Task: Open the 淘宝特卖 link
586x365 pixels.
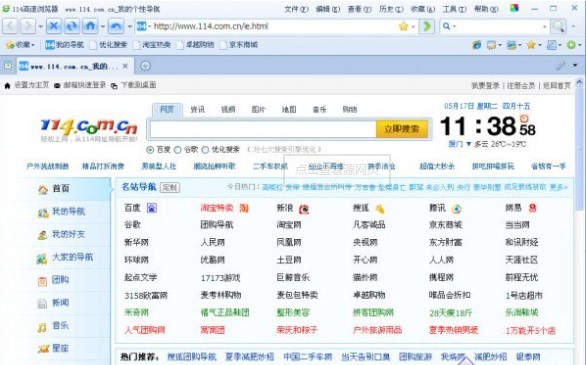Action: coord(217,208)
